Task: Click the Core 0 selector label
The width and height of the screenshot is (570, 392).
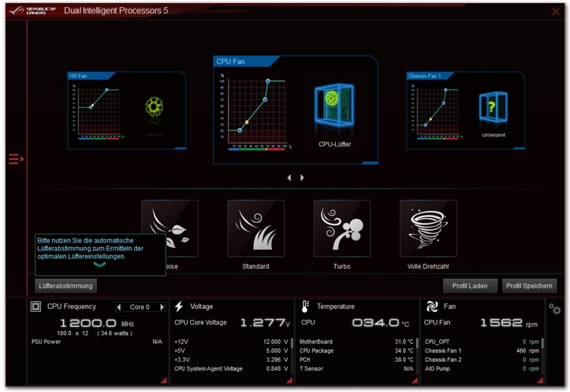Action: click(x=140, y=307)
